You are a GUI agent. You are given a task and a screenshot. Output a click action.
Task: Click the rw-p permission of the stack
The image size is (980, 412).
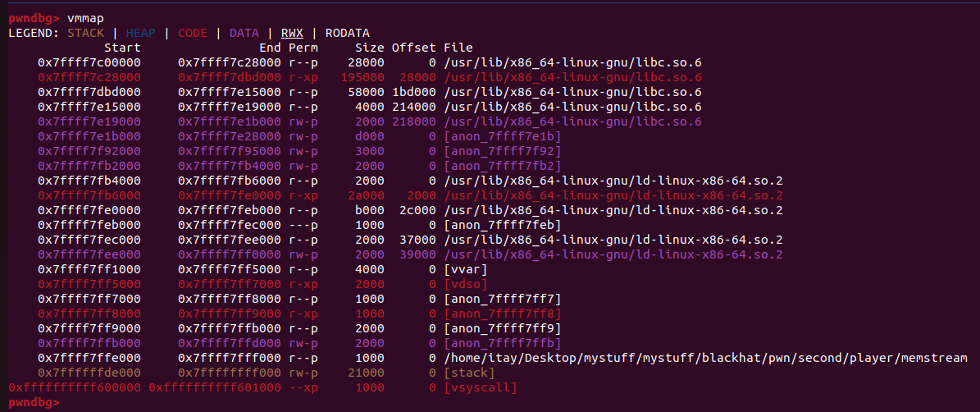[303, 373]
